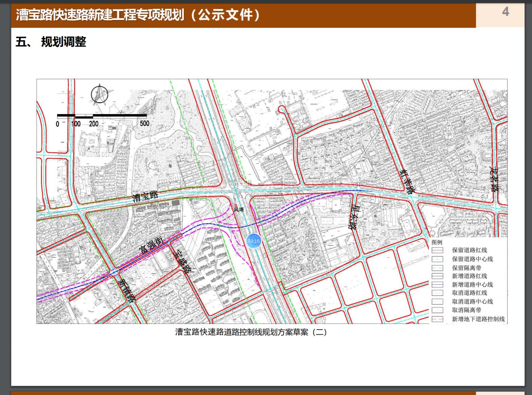The height and width of the screenshot is (395, 532).
Task: Select the heading 五、规划调整
Action: tap(51, 42)
